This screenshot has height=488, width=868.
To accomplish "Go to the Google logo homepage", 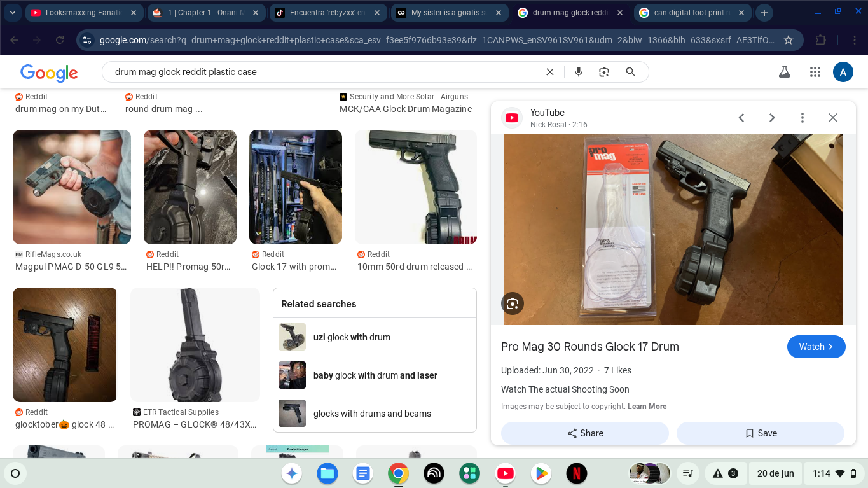I will 49,73.
